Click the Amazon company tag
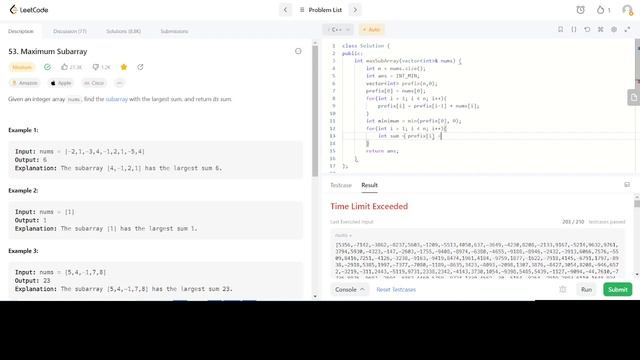 pyautogui.click(x=24, y=83)
